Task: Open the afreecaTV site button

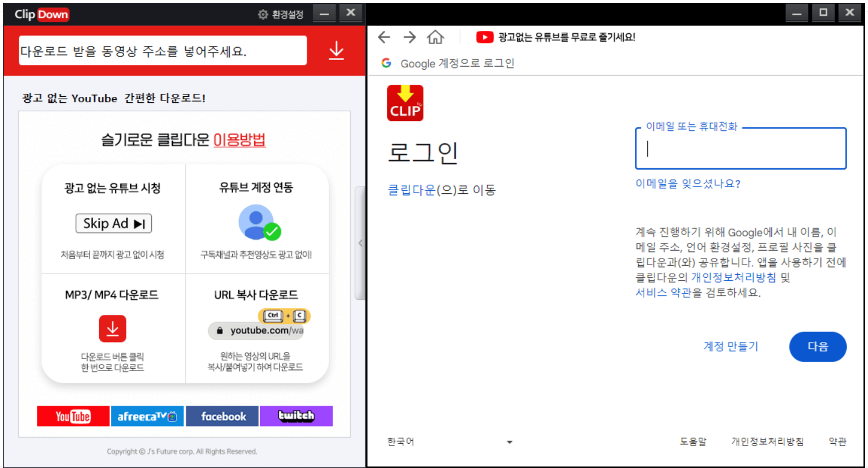Action: coord(148,416)
